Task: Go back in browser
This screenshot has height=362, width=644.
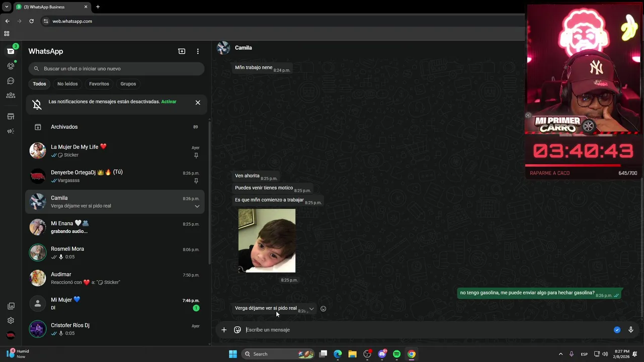Action: point(7,21)
